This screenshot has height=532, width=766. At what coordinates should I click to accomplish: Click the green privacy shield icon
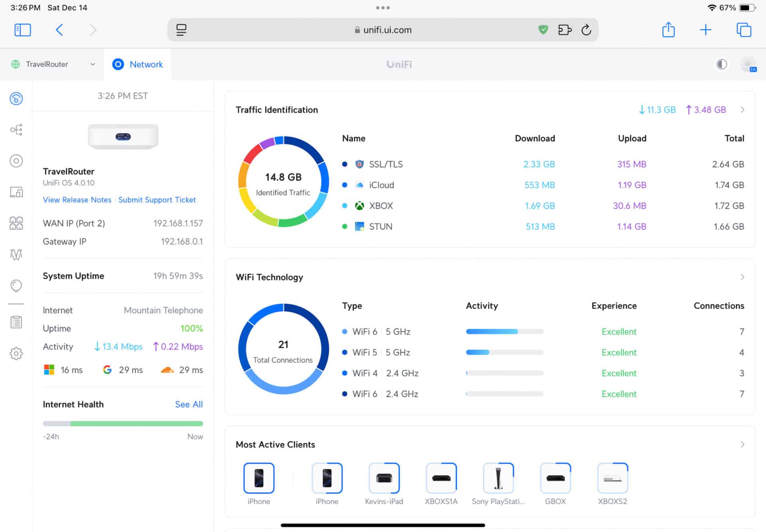543,30
